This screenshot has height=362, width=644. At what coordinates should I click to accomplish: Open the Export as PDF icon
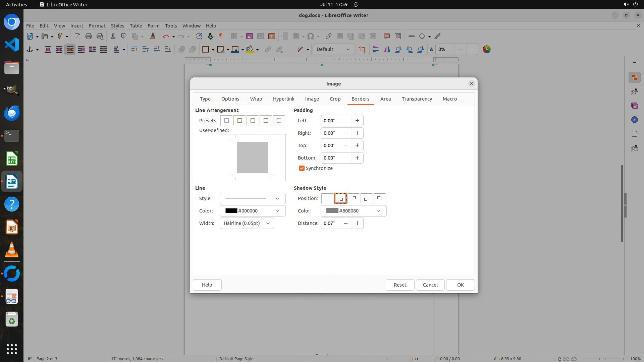tap(77, 36)
